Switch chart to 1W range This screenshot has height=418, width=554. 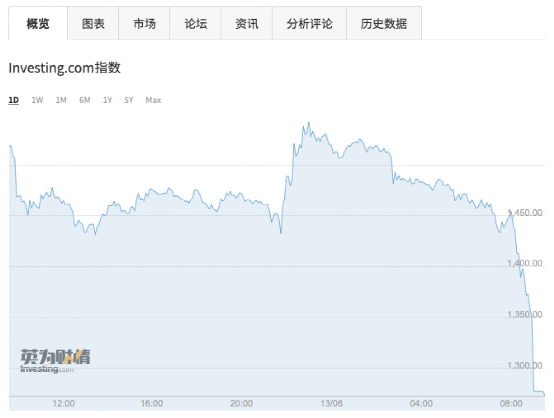37,100
